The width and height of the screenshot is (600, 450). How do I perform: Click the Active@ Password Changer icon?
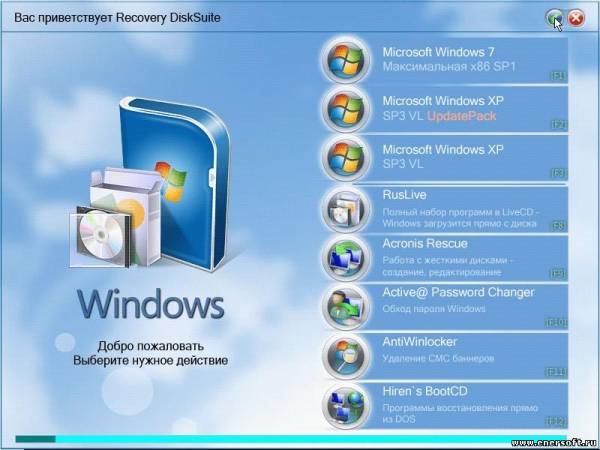point(346,307)
